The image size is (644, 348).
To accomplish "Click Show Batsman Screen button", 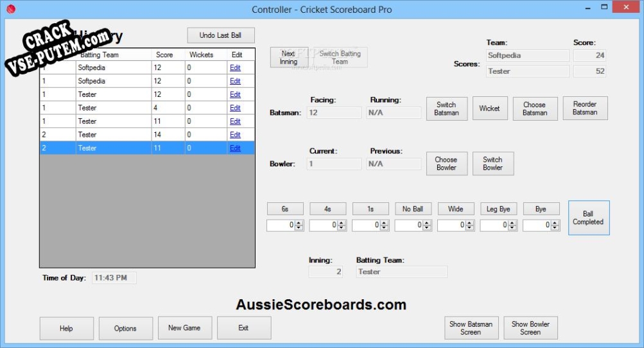I will (471, 328).
